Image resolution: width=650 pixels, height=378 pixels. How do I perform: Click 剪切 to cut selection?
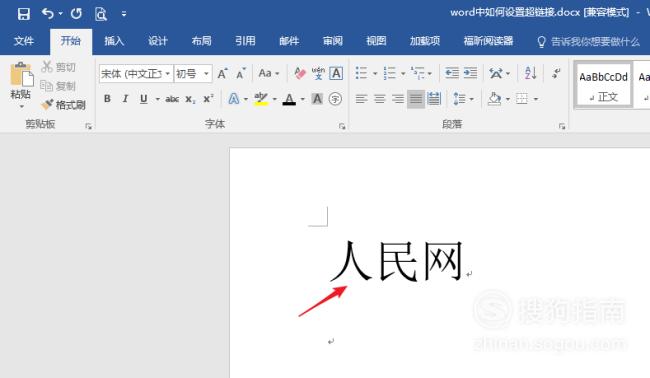click(x=58, y=67)
